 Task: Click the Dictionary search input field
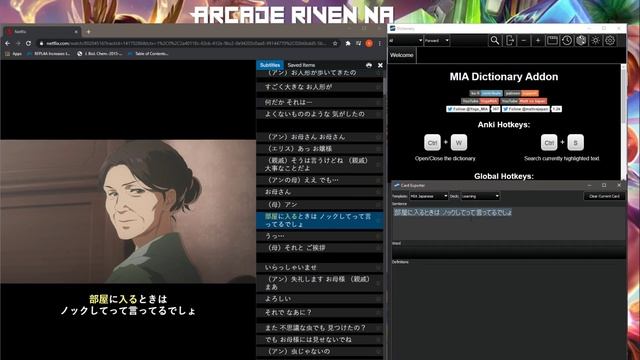(469, 41)
